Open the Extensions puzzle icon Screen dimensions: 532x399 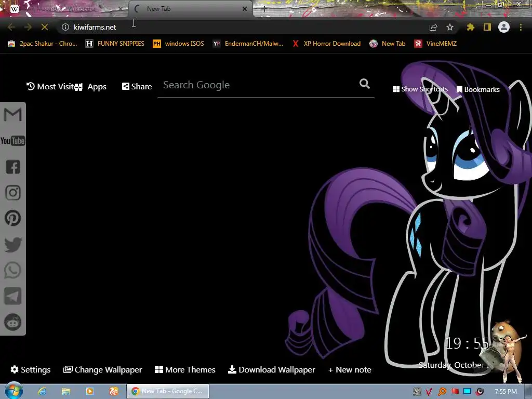[471, 27]
